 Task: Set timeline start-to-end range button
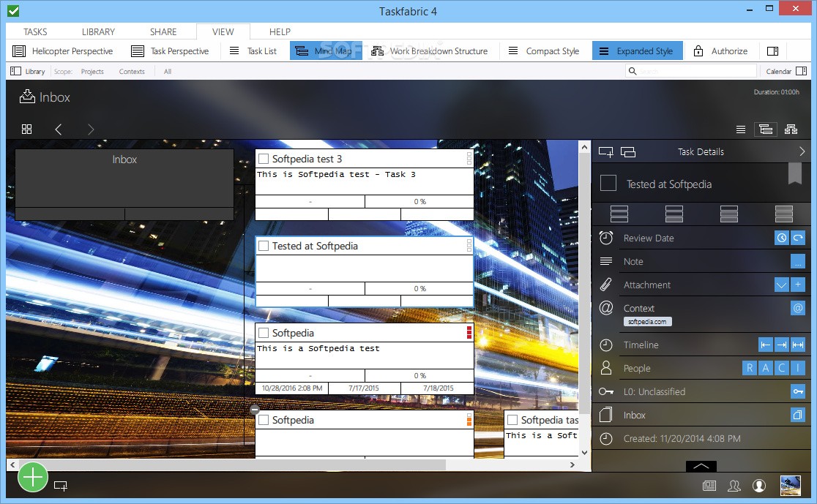798,345
